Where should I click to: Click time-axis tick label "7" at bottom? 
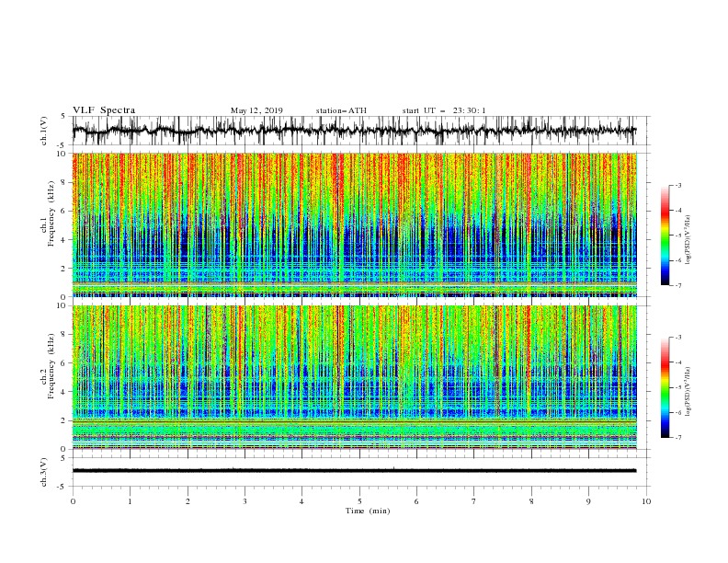point(474,501)
